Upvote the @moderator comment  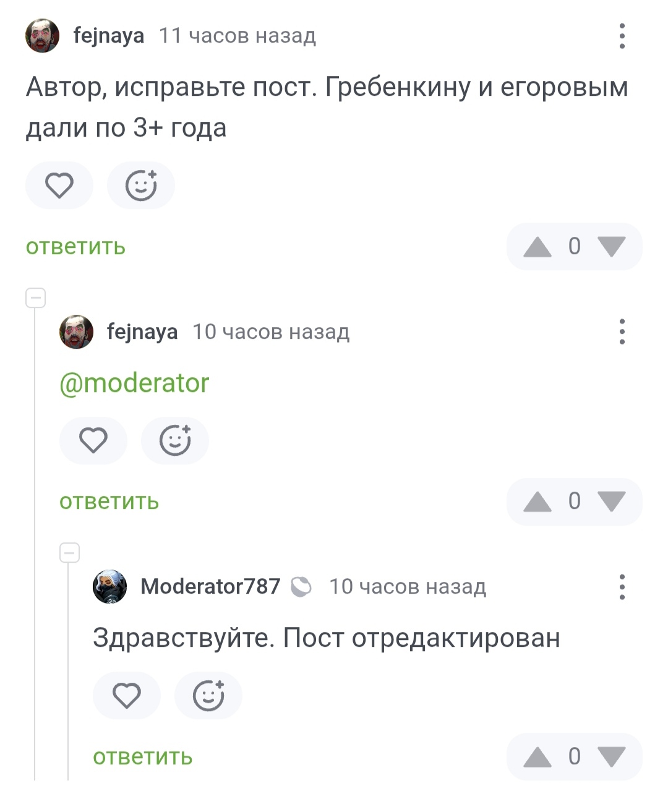click(537, 502)
